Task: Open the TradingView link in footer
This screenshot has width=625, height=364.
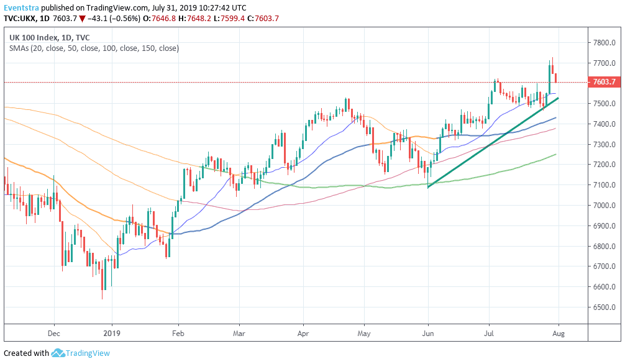Action: (x=88, y=353)
